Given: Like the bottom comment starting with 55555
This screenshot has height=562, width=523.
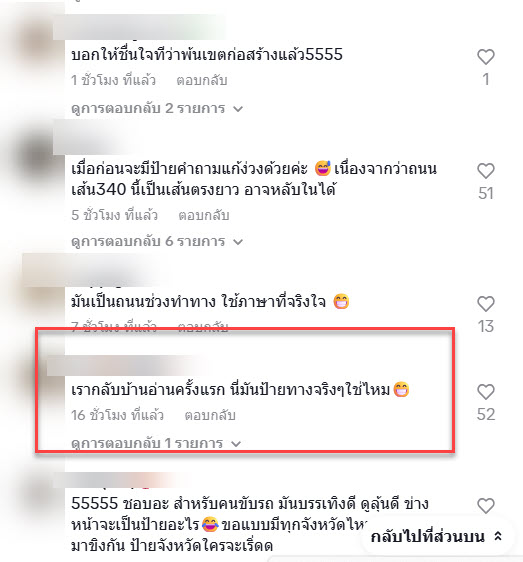Looking at the screenshot, I should [x=486, y=506].
